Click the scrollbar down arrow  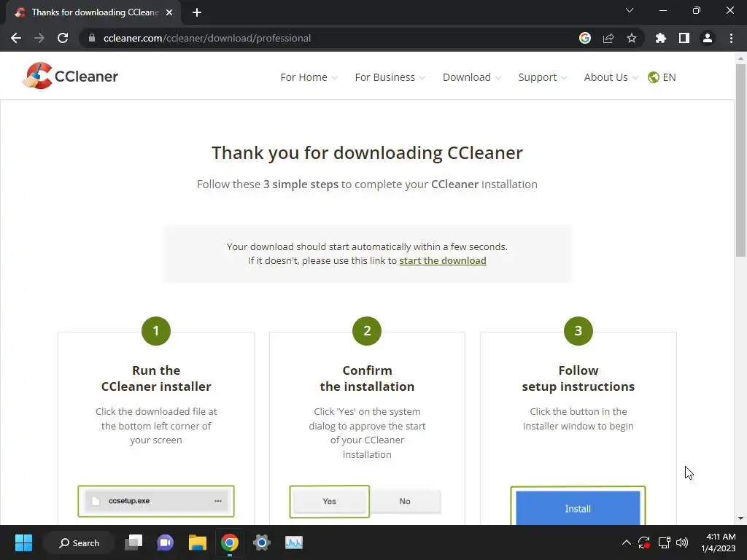740,518
